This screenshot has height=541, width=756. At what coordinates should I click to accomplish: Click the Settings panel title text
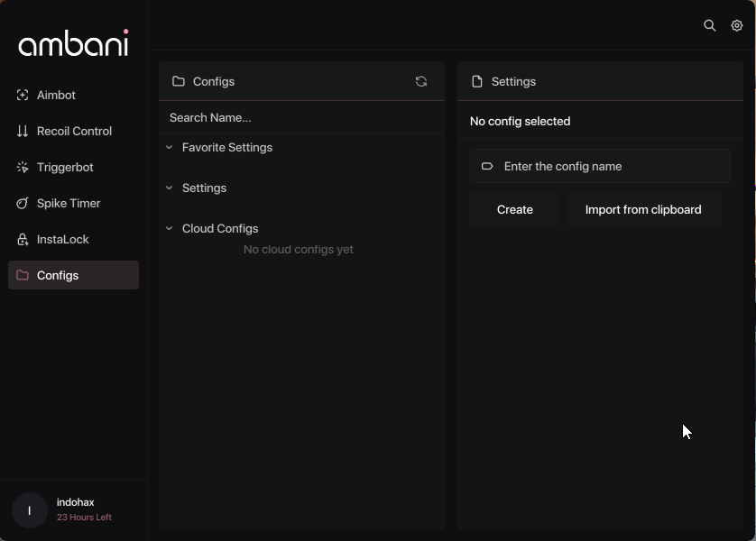tap(513, 81)
